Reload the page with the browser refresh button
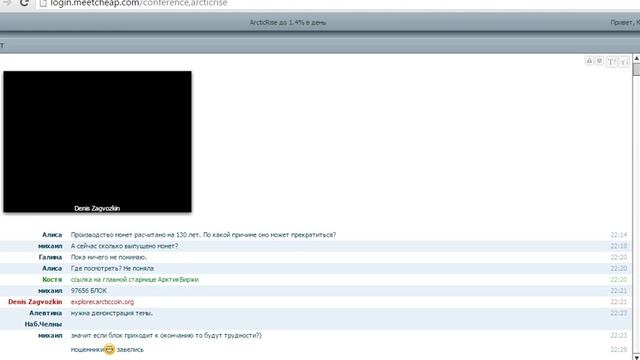The width and height of the screenshot is (640, 360). click(24, 3)
